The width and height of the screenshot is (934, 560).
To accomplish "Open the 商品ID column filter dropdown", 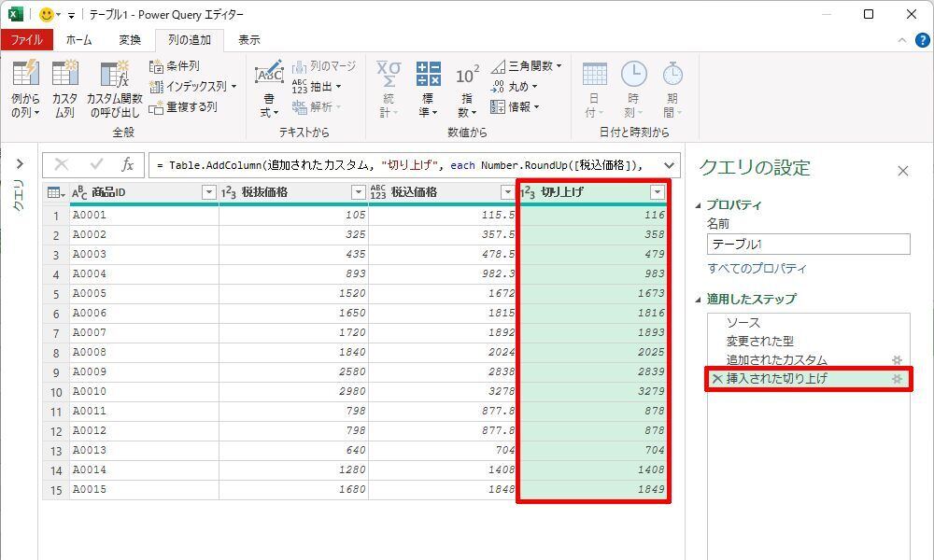I will coord(209,192).
